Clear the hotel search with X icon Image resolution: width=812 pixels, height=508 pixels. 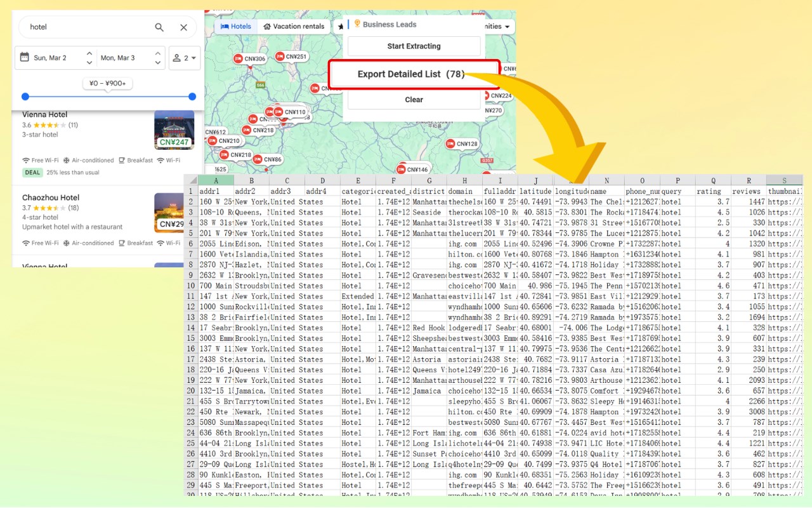coord(183,27)
